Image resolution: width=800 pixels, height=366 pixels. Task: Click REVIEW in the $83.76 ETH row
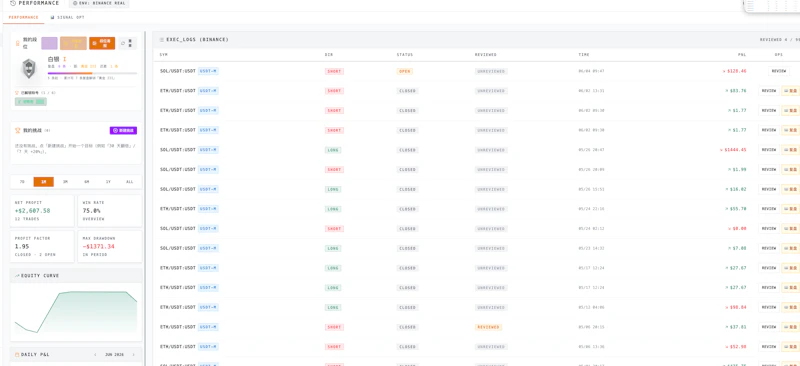click(x=768, y=91)
